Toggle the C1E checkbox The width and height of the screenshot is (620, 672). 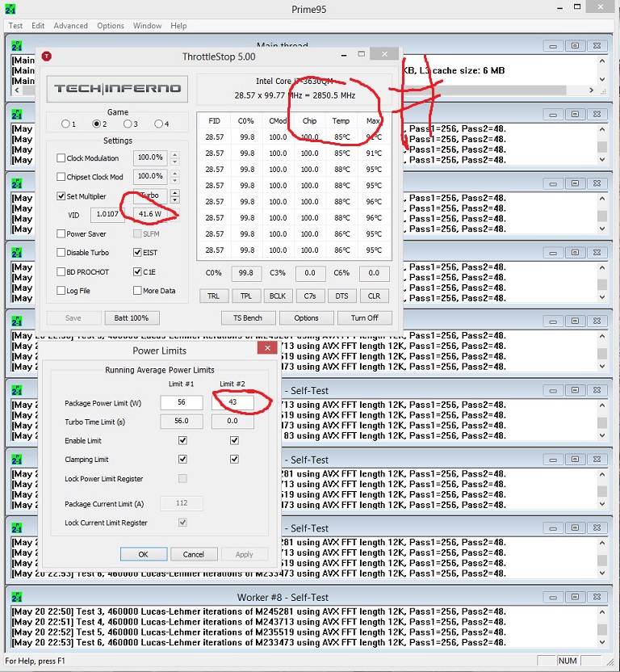click(x=137, y=271)
